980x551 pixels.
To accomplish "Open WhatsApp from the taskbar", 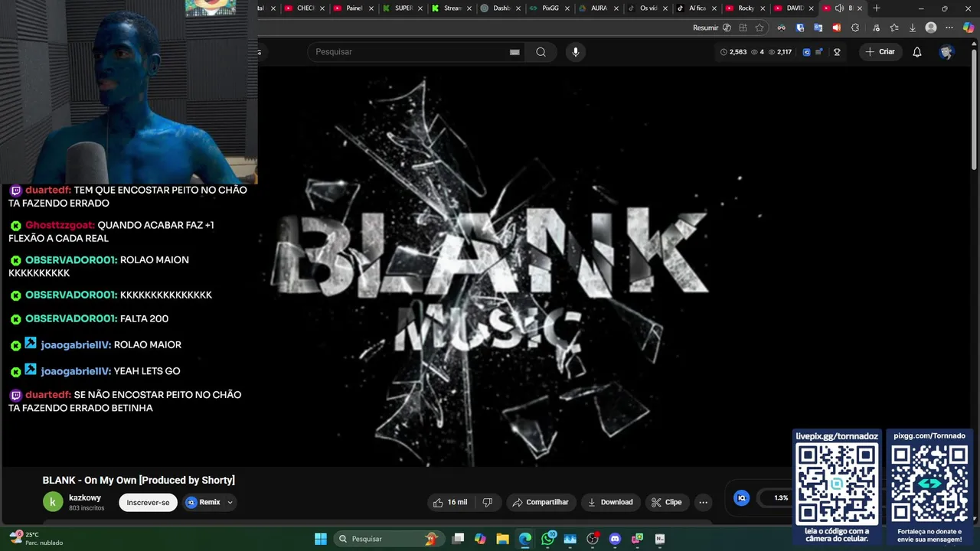I will 547,539.
